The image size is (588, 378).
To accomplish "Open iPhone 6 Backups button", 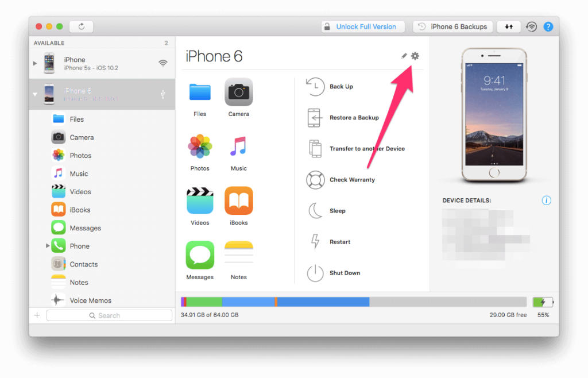I will coord(453,26).
